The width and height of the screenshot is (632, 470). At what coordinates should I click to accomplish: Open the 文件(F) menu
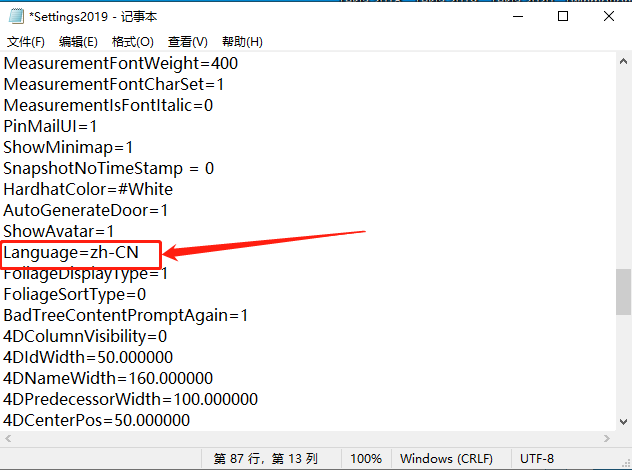point(25,42)
